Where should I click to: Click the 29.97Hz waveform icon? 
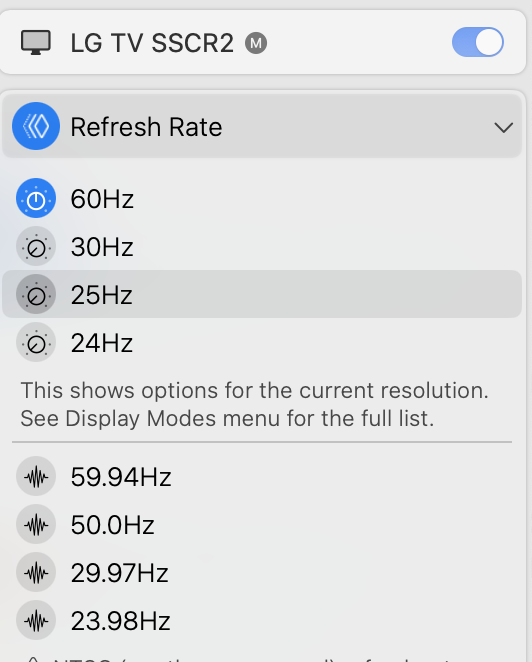click(36, 572)
